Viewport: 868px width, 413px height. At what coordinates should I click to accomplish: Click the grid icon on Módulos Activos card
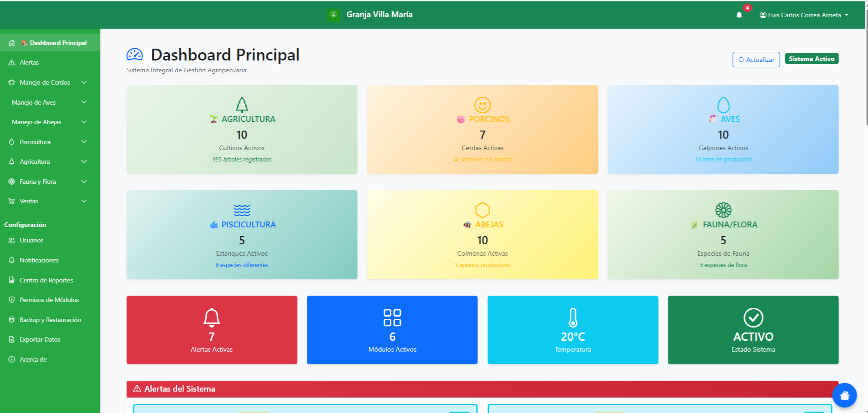pyautogui.click(x=392, y=317)
